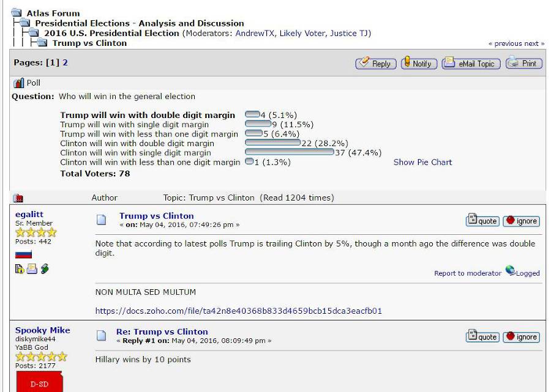Image resolution: width=551 pixels, height=392 pixels.
Task: Click the topic folder icon in header row
Action: pyautogui.click(x=18, y=198)
